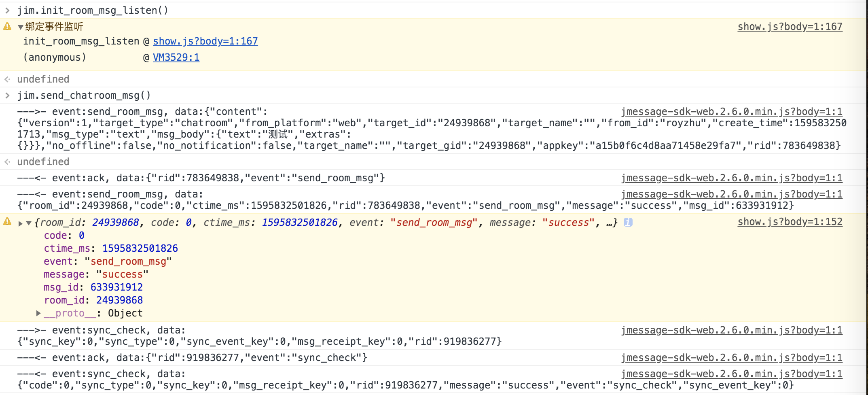868x395 pixels.
Task: Collapse the 绑定事件监听 stack trace
Action: click(x=20, y=28)
